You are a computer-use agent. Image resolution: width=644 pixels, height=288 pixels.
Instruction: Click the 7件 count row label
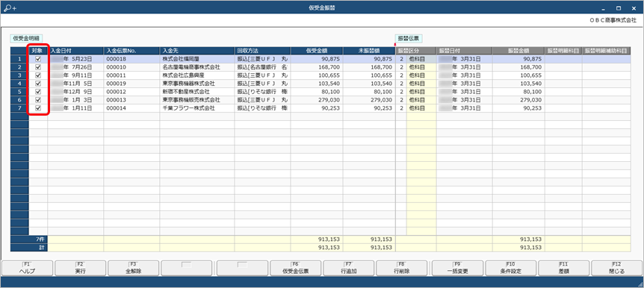point(29,240)
